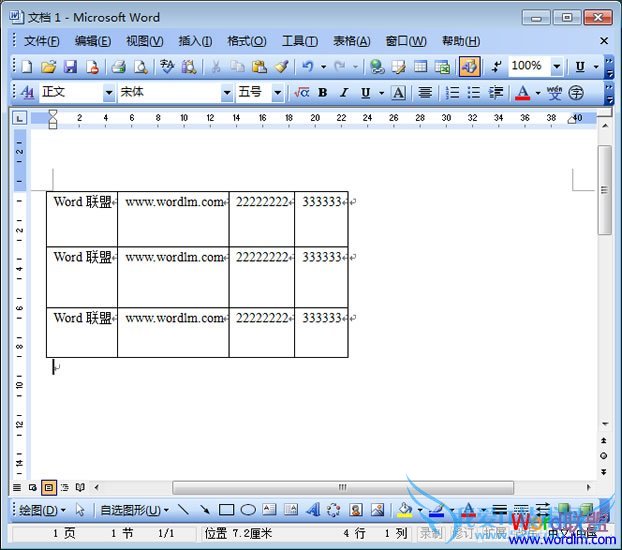Screen dimensions: 622x550
Task: Copy selection using copy icon
Action: pyautogui.click(x=238, y=67)
